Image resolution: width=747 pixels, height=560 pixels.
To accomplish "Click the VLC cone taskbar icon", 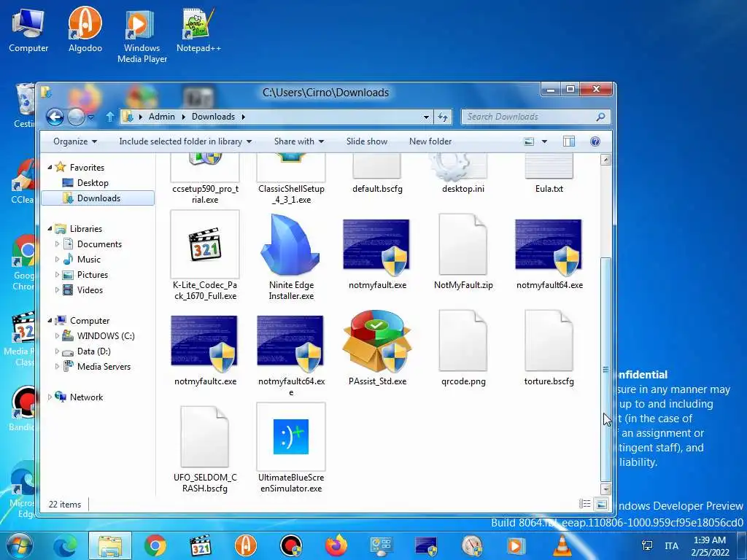I will click(561, 545).
